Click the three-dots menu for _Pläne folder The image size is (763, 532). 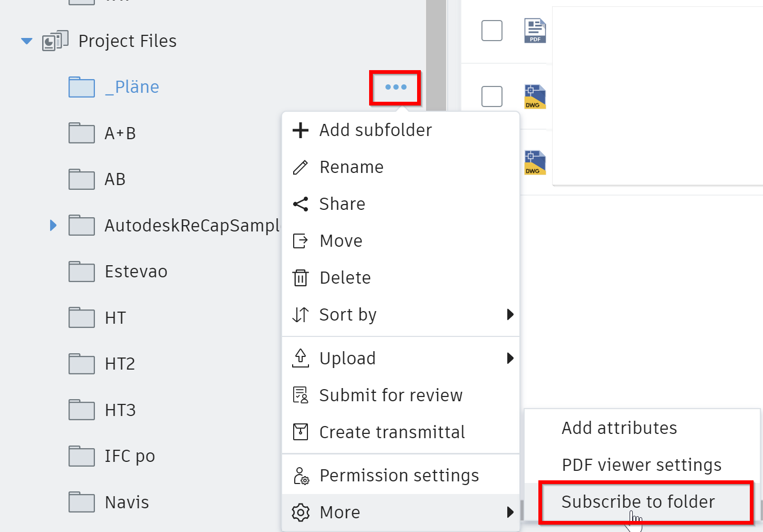click(395, 87)
